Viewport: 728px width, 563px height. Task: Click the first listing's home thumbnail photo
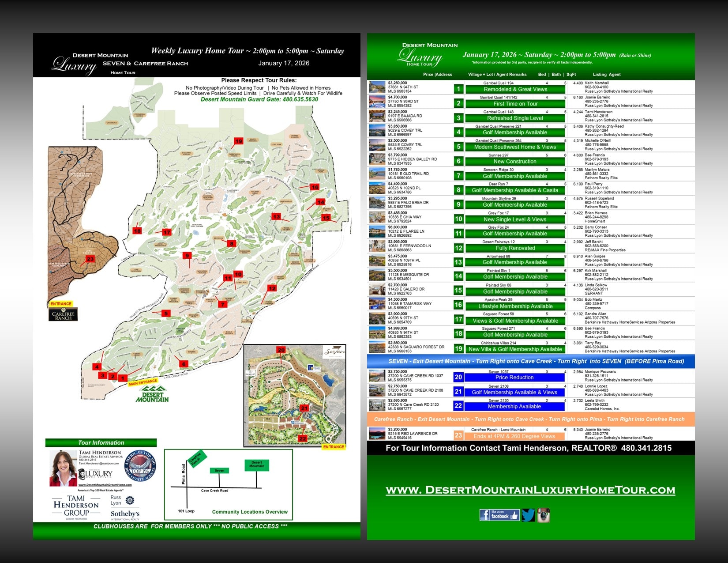377,87
